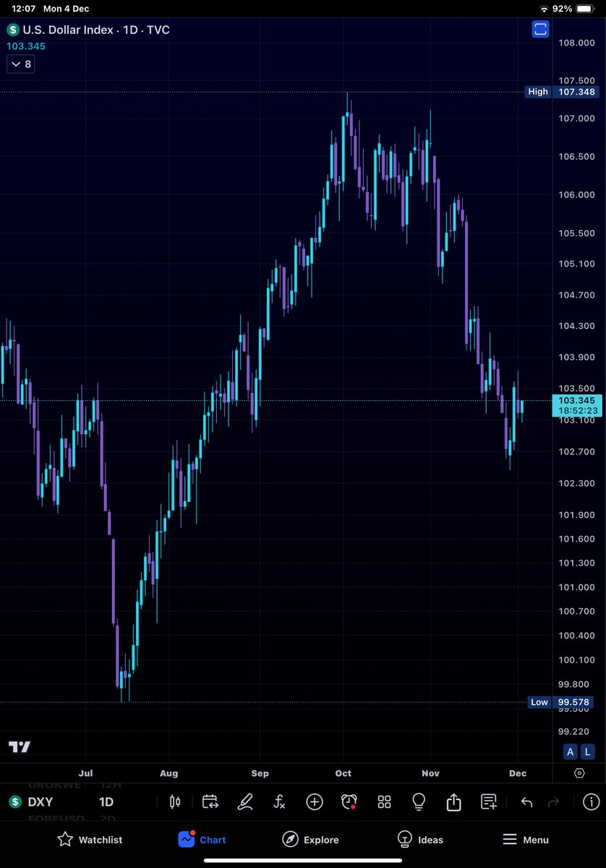The width and height of the screenshot is (606, 868).
Task: Tap the dollar symbol logo beside the title
Action: point(13,30)
